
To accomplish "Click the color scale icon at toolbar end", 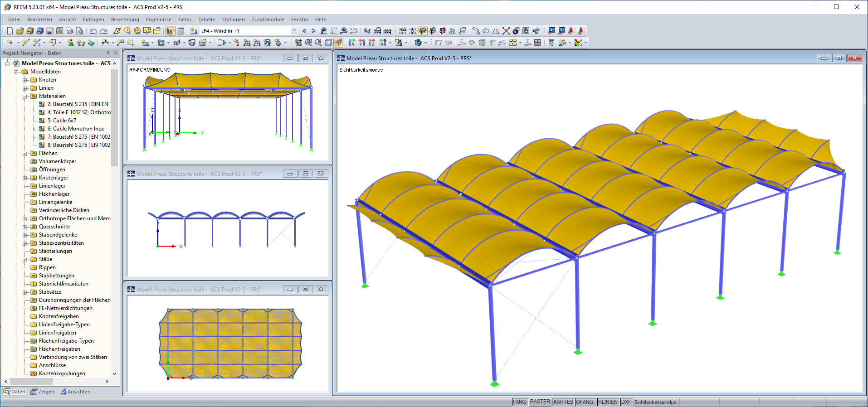I will click(578, 43).
